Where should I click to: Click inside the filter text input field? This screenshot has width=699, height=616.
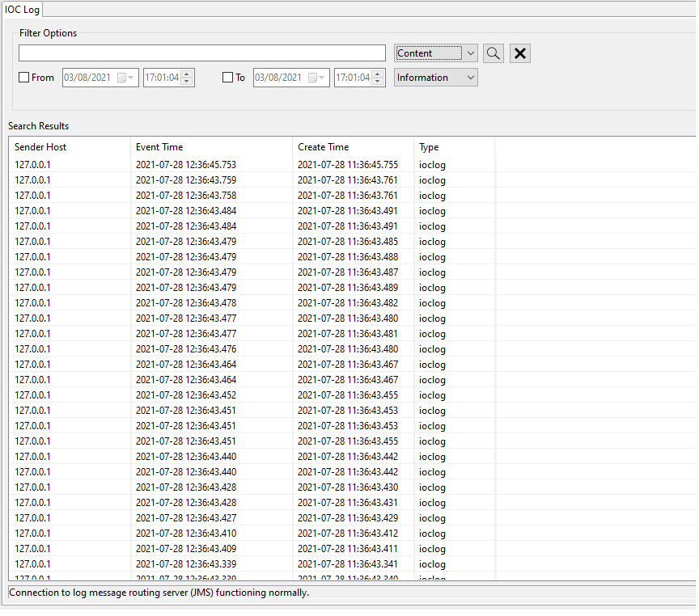[201, 52]
